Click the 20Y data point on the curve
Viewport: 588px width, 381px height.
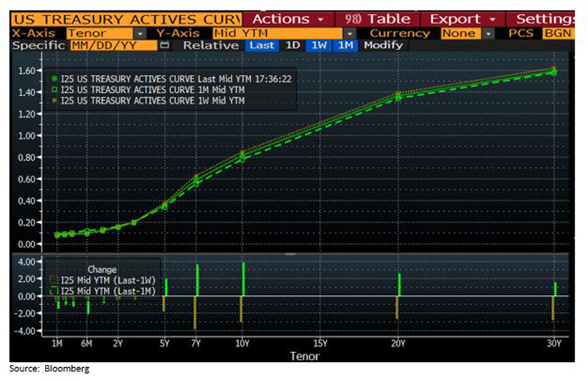tap(399, 96)
